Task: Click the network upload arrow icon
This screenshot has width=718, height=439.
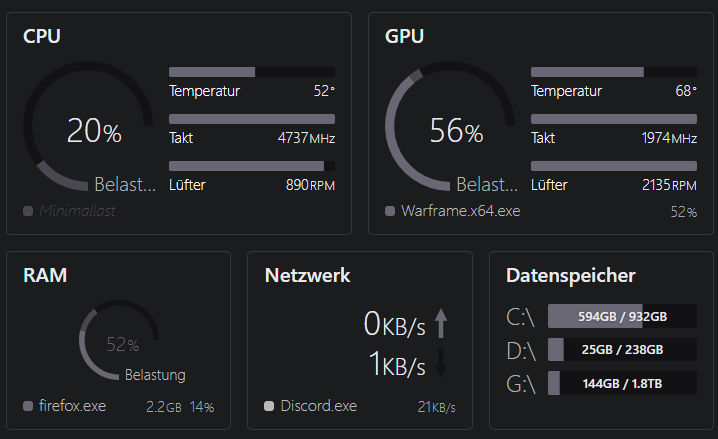Action: pyautogui.click(x=441, y=322)
